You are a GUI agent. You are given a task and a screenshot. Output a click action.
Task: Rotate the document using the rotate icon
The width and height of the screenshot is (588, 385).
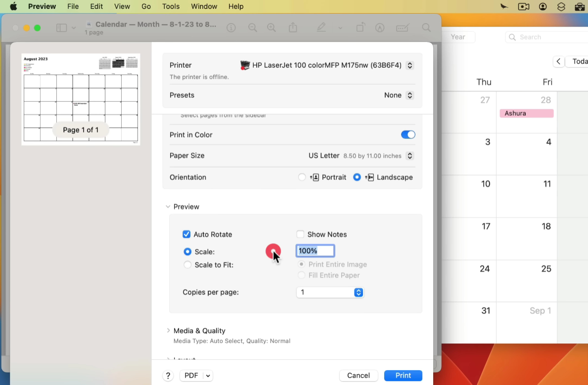tap(361, 28)
